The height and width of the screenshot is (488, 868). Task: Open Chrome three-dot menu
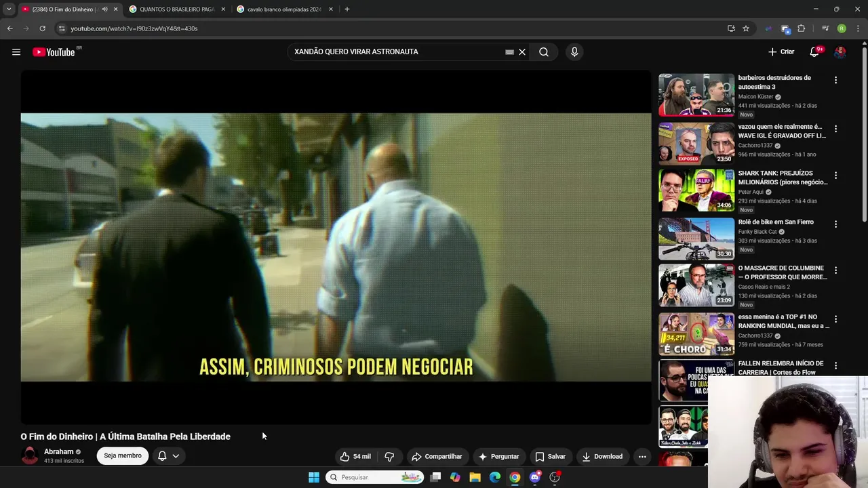[x=859, y=28]
